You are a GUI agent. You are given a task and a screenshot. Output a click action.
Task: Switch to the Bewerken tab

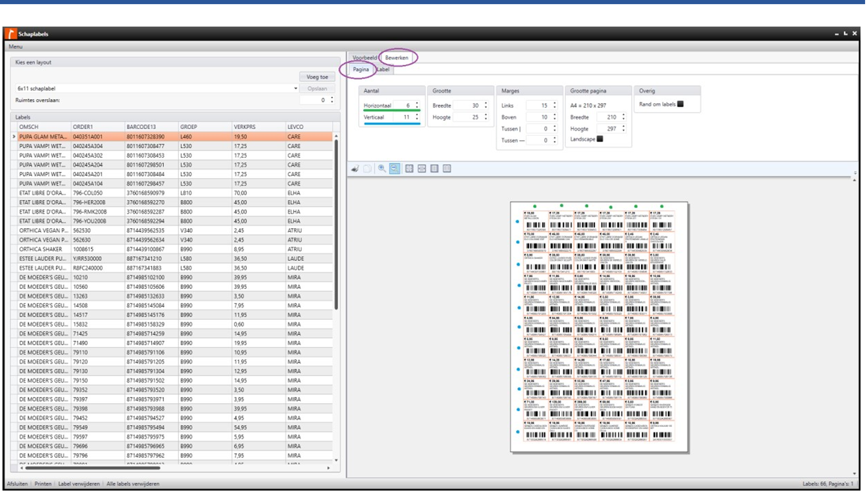tap(396, 58)
